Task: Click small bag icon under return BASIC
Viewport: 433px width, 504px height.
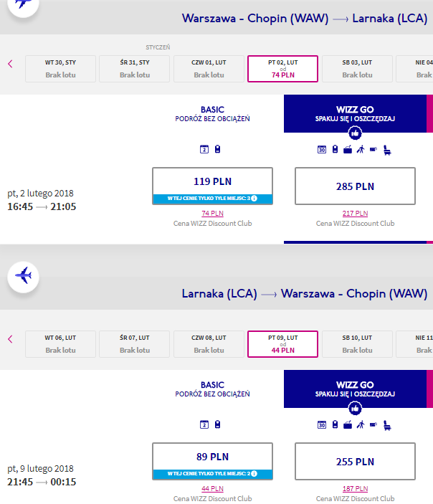Action: tap(218, 424)
